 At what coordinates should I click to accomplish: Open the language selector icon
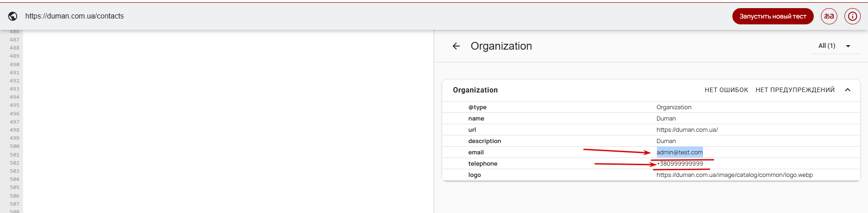click(x=829, y=16)
